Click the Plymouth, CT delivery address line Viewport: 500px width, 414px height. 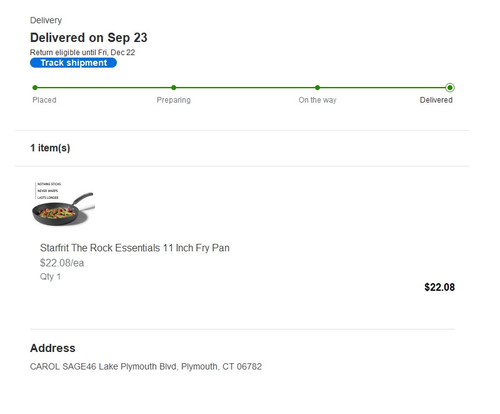coord(146,367)
